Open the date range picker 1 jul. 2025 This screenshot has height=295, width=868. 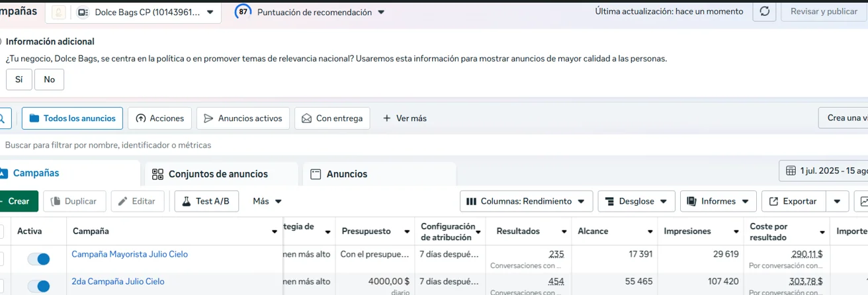click(x=824, y=171)
